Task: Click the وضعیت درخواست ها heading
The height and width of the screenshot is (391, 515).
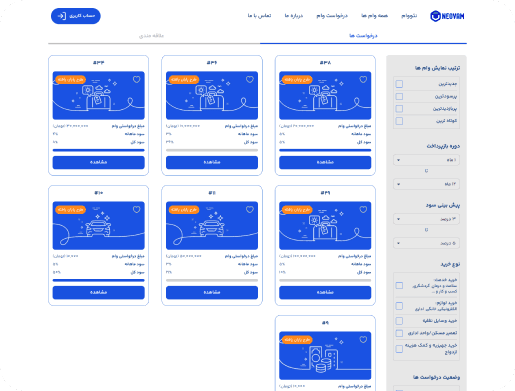Action: tap(436, 377)
